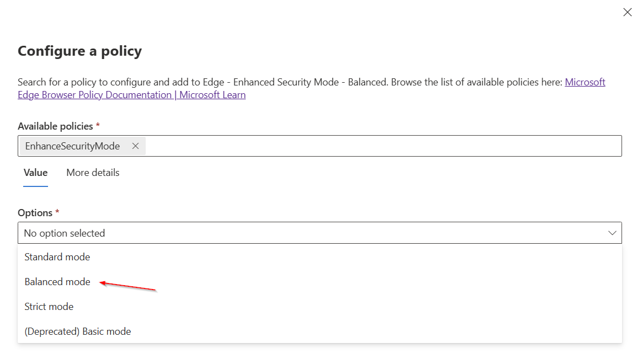Choose Balanced mode from the options list
Image resolution: width=632 pixels, height=364 pixels.
click(x=57, y=282)
